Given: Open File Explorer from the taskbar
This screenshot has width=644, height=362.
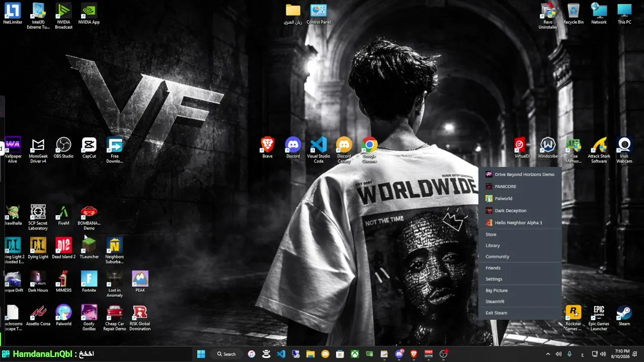Looking at the screenshot, I should (310, 354).
